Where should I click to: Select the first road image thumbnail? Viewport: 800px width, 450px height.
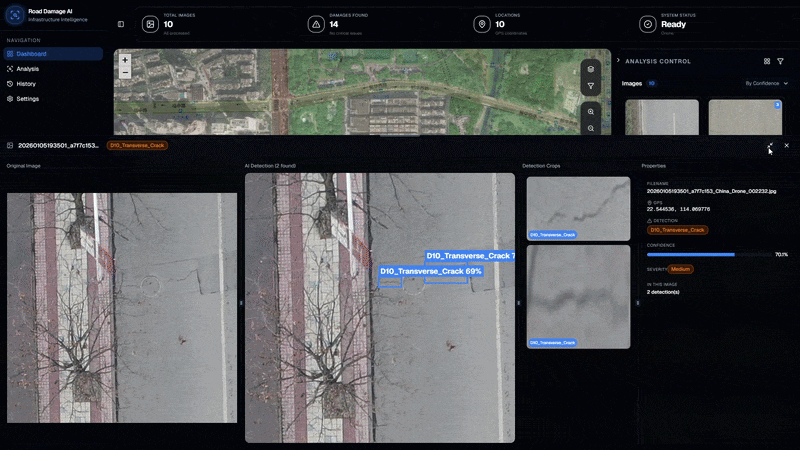pyautogui.click(x=662, y=117)
